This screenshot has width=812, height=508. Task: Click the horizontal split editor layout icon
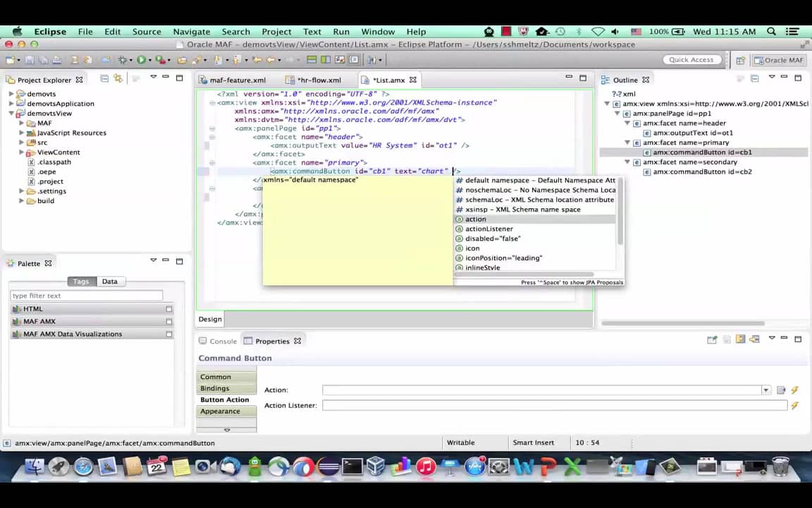[x=312, y=60]
